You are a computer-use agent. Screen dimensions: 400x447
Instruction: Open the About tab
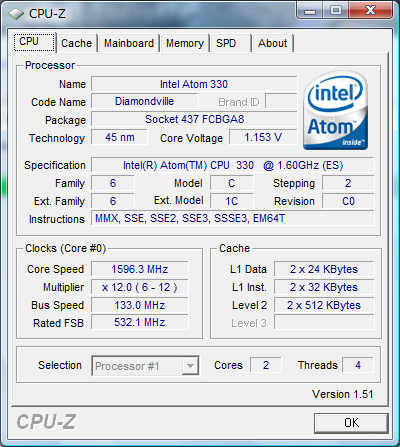272,43
